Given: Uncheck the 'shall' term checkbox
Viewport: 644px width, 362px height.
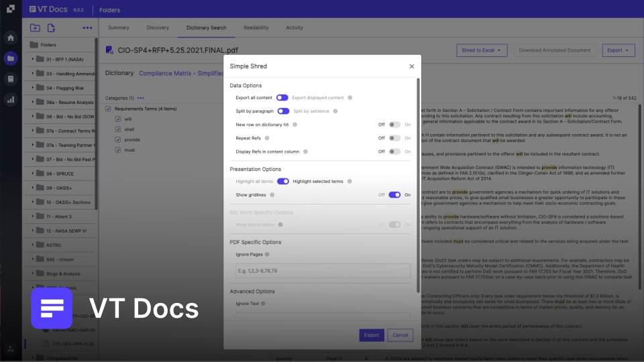Looking at the screenshot, I should 118,129.
